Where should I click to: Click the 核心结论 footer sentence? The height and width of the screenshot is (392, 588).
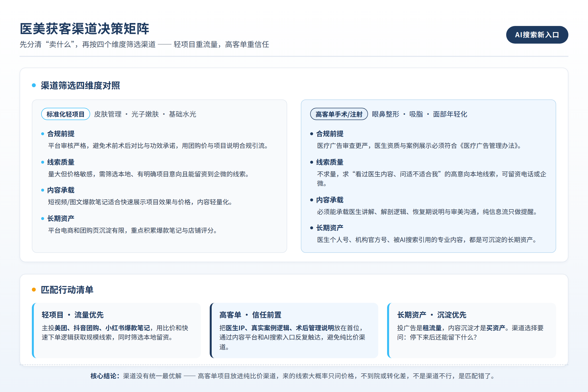coord(293,376)
